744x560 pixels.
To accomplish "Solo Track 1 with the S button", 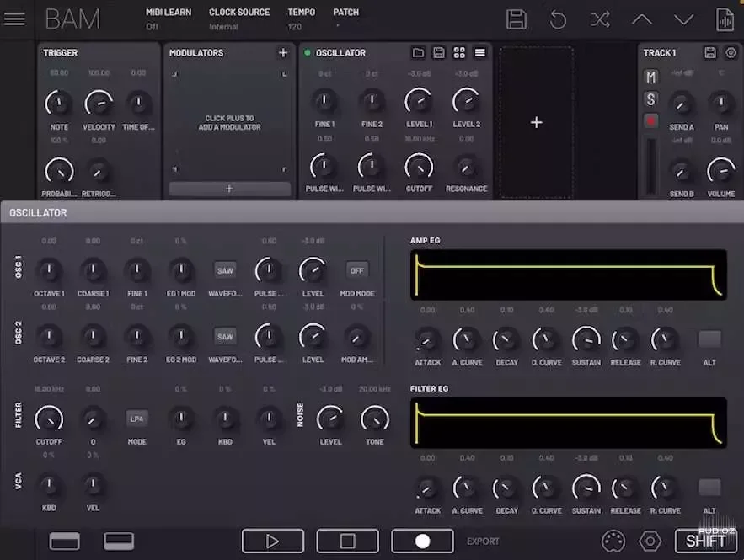I will pyautogui.click(x=651, y=99).
